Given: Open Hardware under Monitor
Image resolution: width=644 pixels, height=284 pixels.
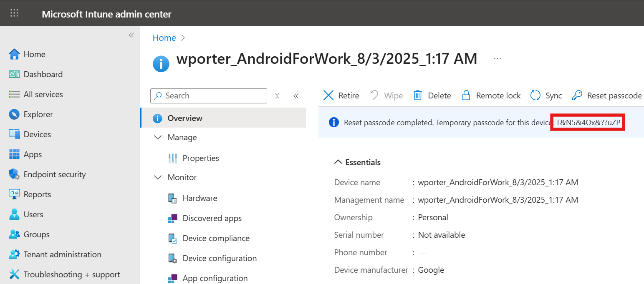Looking at the screenshot, I should (x=200, y=198).
